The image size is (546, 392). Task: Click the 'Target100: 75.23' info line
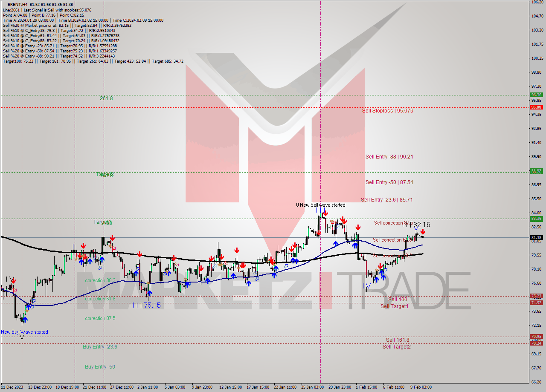coord(93,61)
